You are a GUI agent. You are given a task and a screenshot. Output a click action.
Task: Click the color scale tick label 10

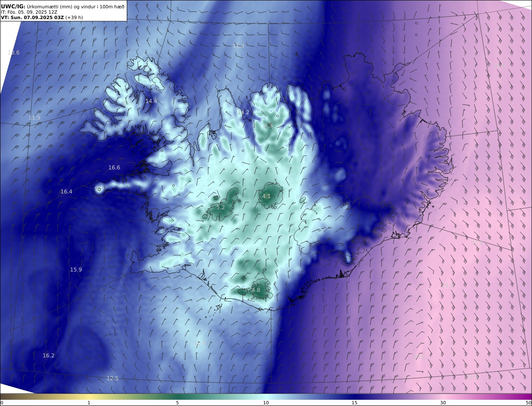(x=266, y=403)
